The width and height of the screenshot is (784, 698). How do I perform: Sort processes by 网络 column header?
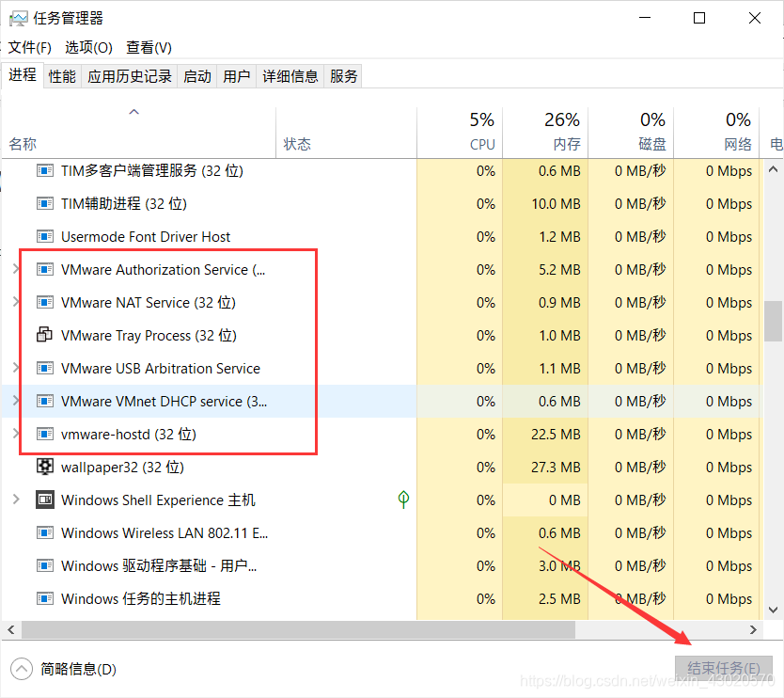(716, 133)
